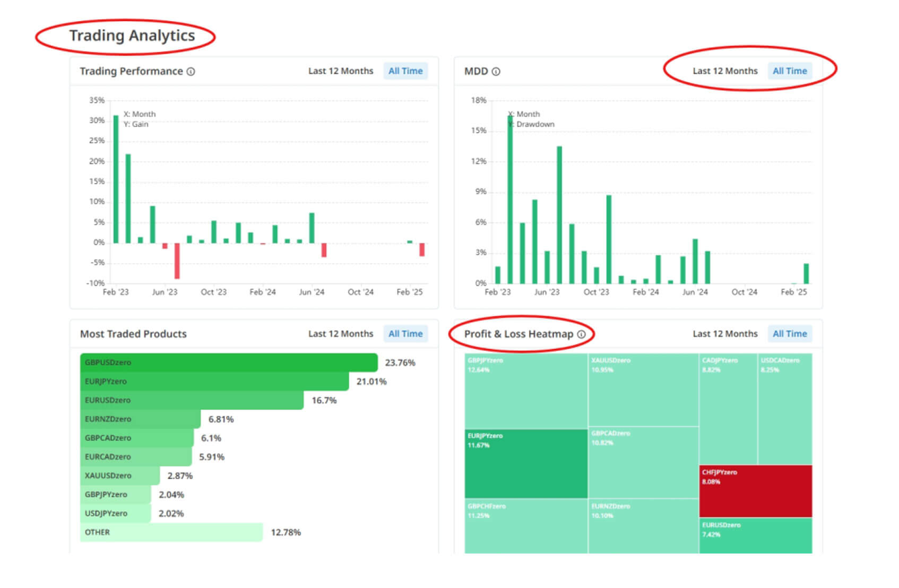Click the tallest green bar in MDD chart
The width and height of the screenshot is (899, 588).
tap(510, 199)
